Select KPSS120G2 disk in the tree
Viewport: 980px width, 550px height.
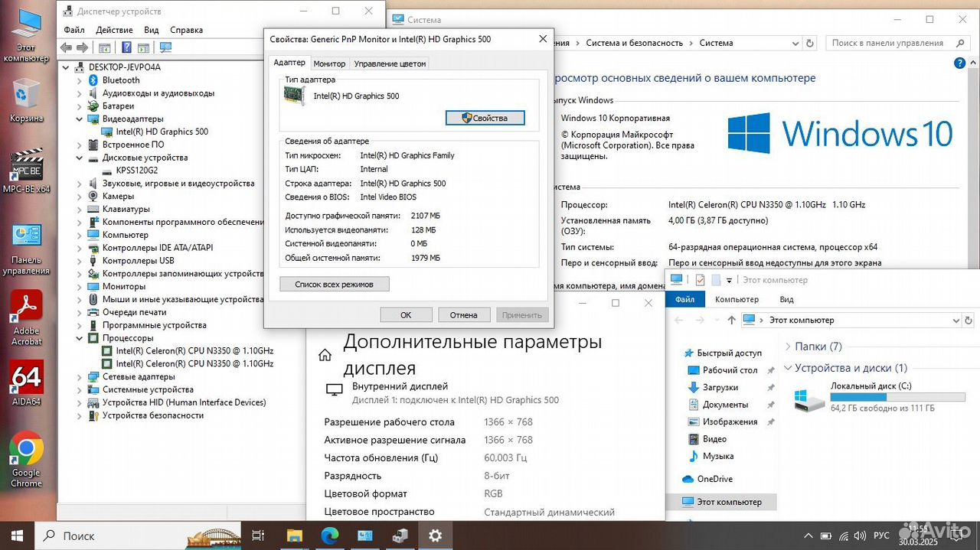pyautogui.click(x=136, y=171)
